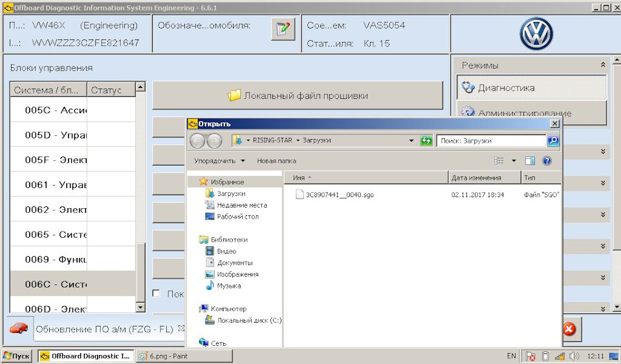Close Обновление ПО tab with x
Viewport: 621px width, 364px height.
[x=181, y=328]
